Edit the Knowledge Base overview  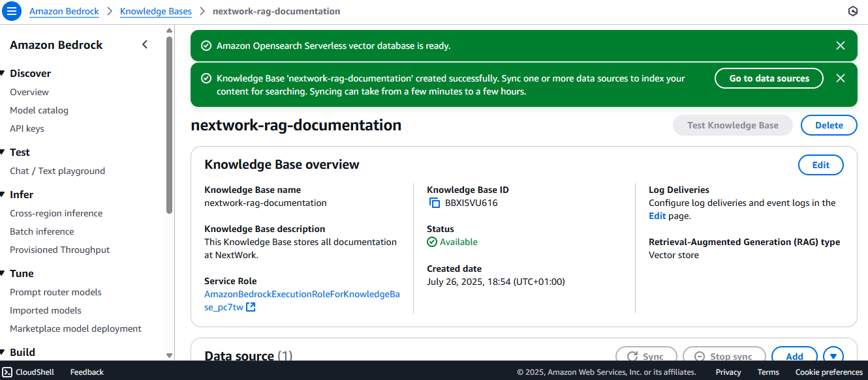821,165
